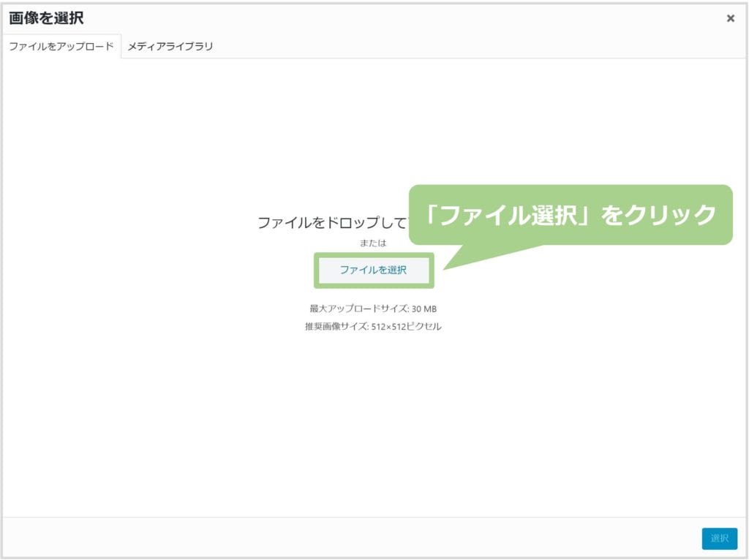This screenshot has height=560, width=749.
Task: Click blank upload area above the drop heading
Action: pyautogui.click(x=373, y=132)
